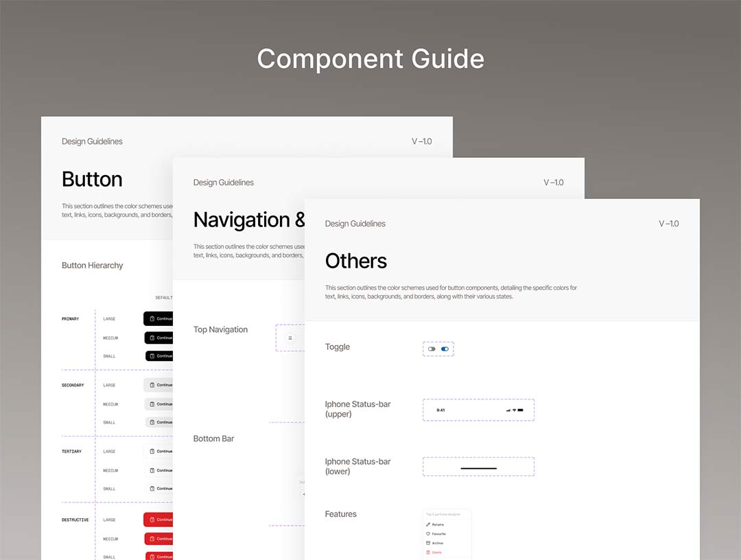Click the iPhone home indicator bar
This screenshot has width=741, height=560.
478,468
